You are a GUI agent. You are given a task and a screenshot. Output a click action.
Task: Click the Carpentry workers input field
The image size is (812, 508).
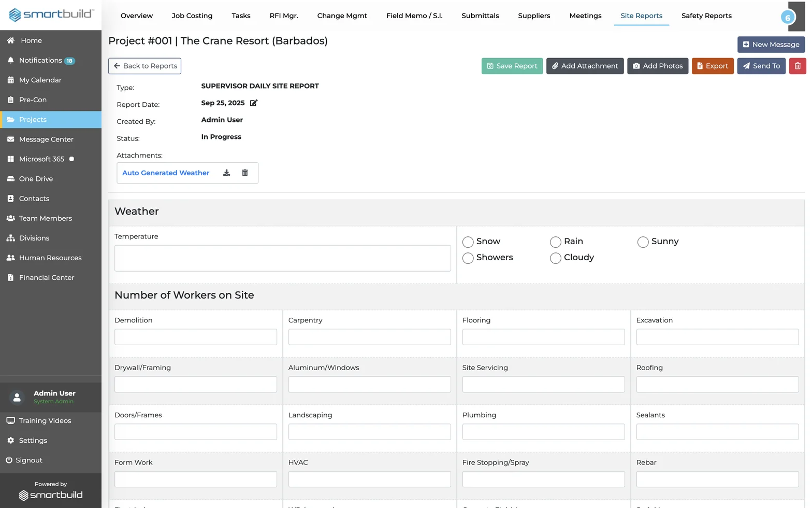click(370, 337)
